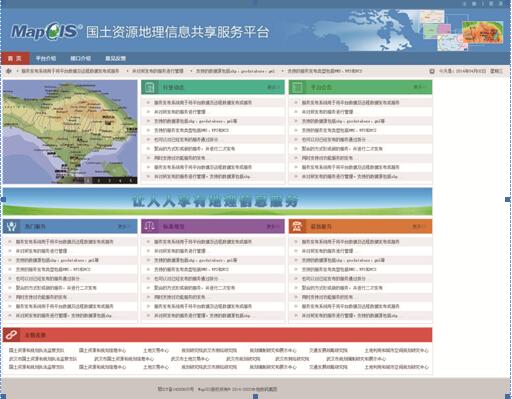Open the first list item in the purple panel
This screenshot has width=512, height=399.
203,242
